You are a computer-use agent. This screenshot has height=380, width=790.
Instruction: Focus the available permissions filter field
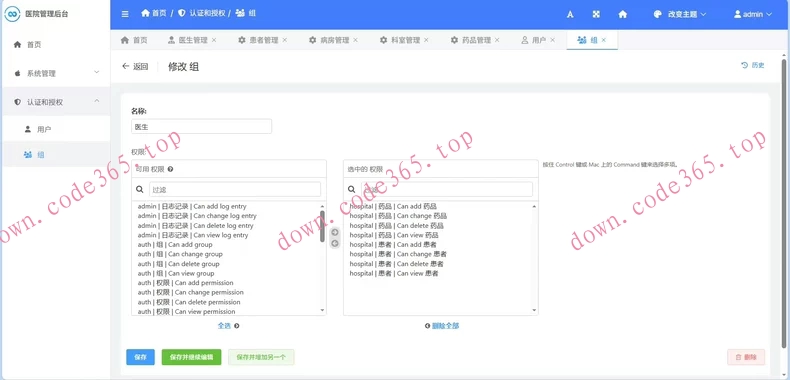[235, 189]
